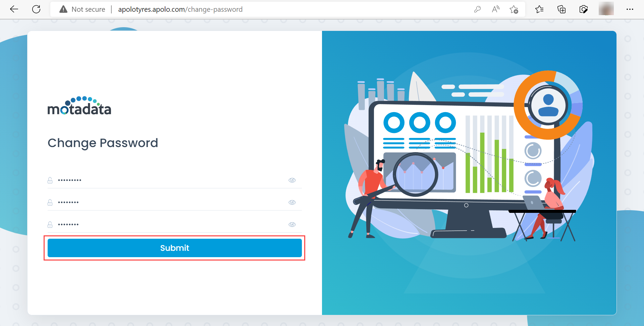Open Browser essentials heart icon
The height and width of the screenshot is (326, 644).
point(583,9)
